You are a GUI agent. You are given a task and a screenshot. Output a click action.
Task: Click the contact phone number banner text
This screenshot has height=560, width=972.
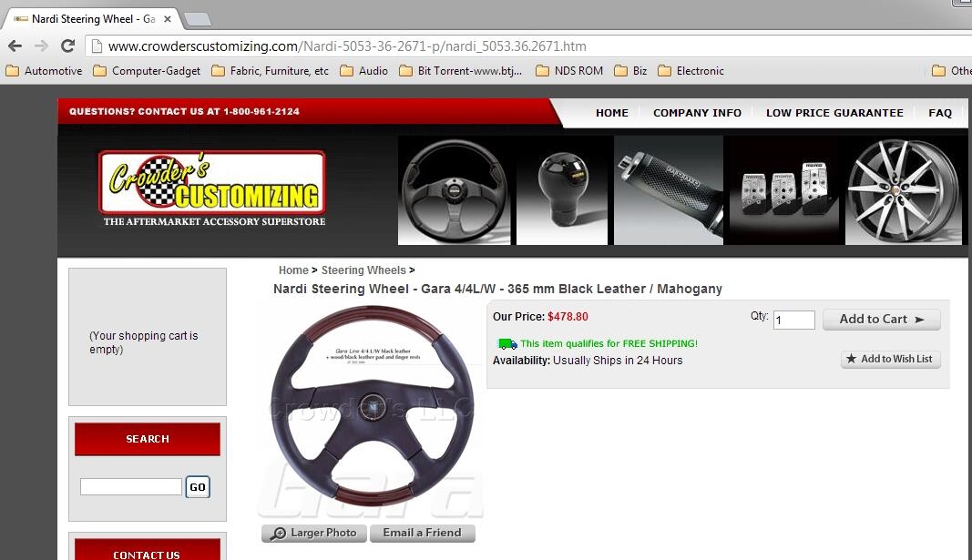tap(184, 111)
